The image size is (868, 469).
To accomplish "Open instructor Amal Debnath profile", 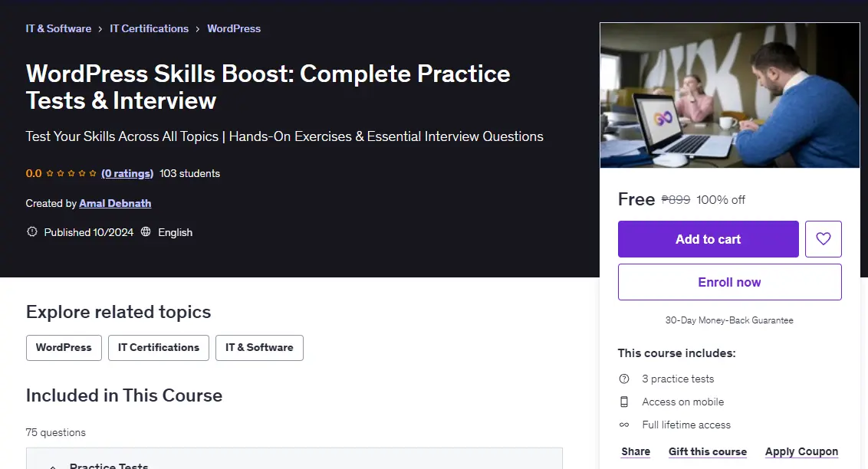I will (115, 204).
